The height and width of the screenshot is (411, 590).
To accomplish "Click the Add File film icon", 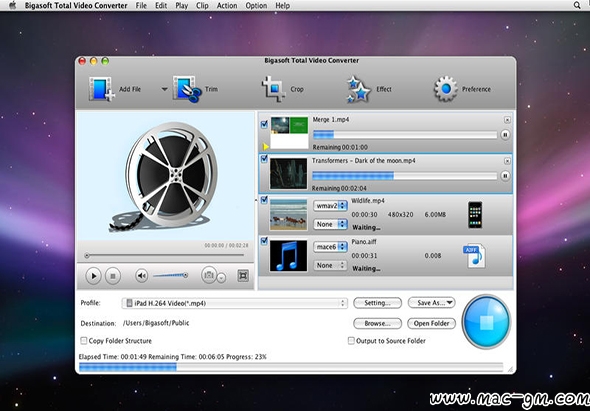I will 102,89.
